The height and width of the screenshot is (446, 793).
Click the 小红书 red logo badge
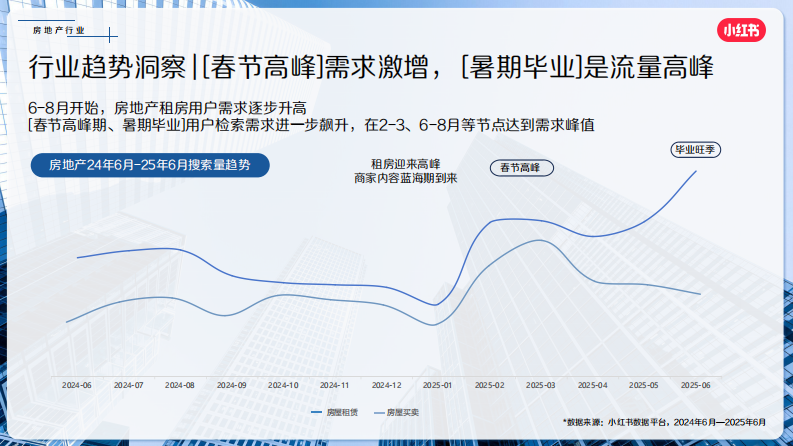point(741,30)
